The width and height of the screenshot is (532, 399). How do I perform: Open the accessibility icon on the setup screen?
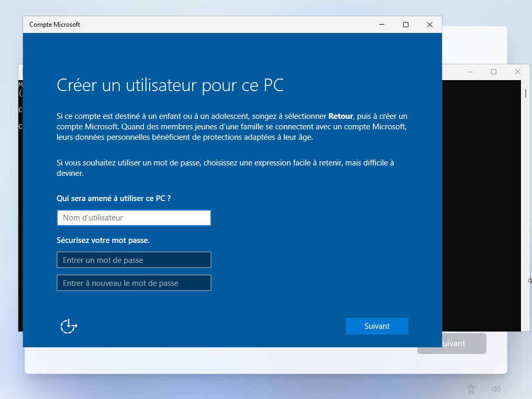(471, 389)
